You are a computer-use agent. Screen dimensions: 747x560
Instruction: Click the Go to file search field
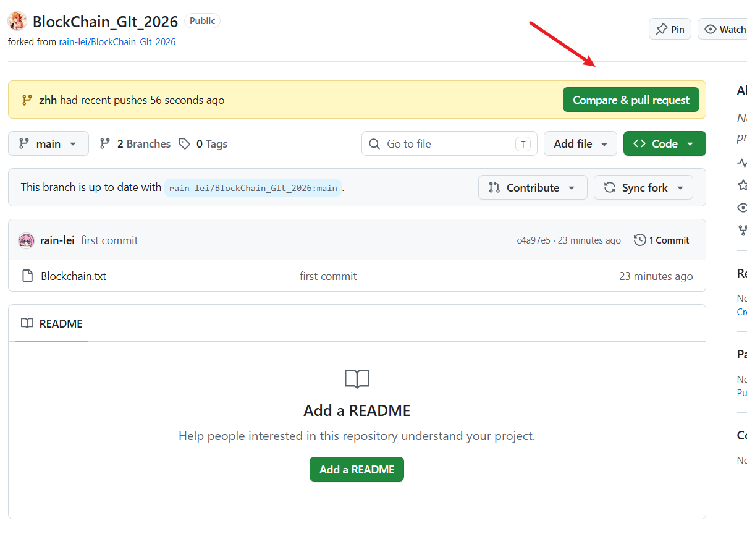click(449, 144)
